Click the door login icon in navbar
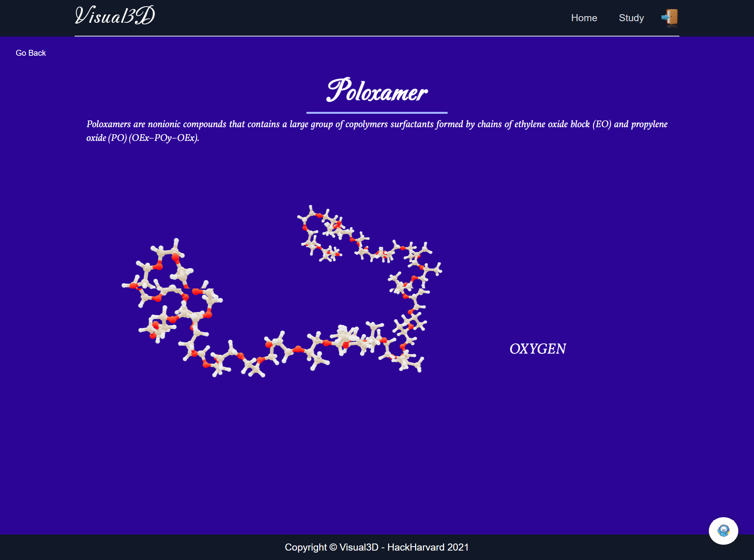This screenshot has width=754, height=560. 670,17
